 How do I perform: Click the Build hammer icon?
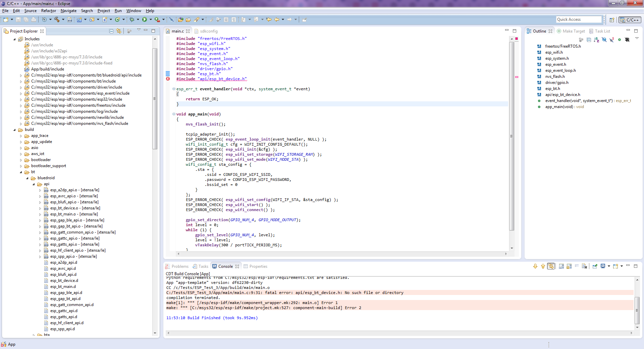click(x=57, y=19)
